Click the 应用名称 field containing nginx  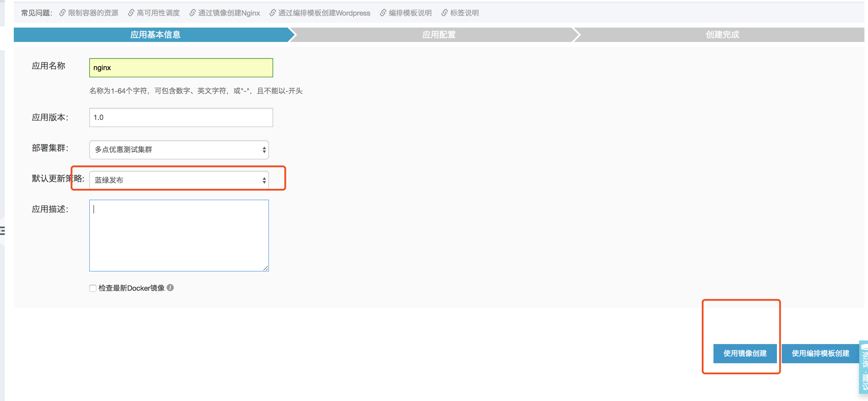181,67
